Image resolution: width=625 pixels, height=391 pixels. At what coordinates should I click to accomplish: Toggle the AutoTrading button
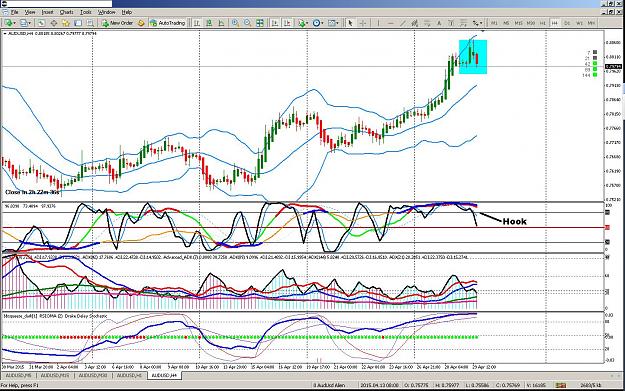(x=167, y=23)
